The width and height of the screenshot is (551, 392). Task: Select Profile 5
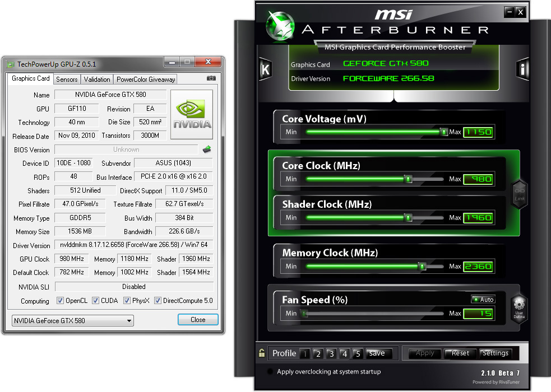click(x=358, y=353)
